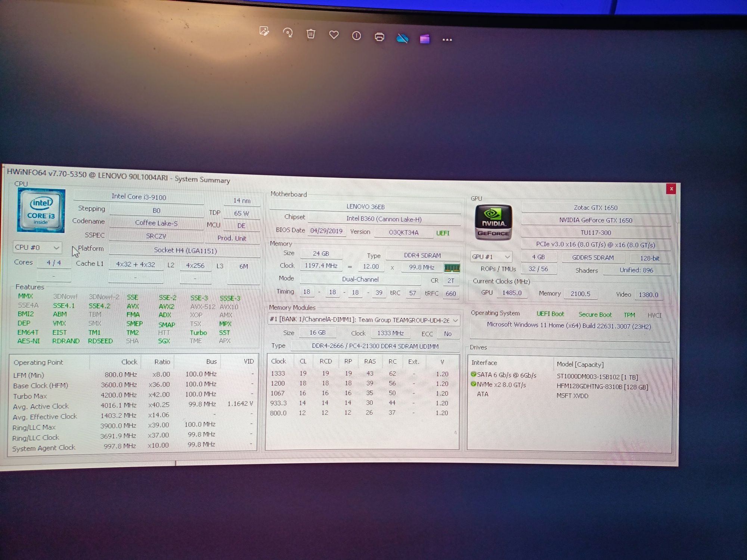Click the TPM indicator

click(x=629, y=315)
